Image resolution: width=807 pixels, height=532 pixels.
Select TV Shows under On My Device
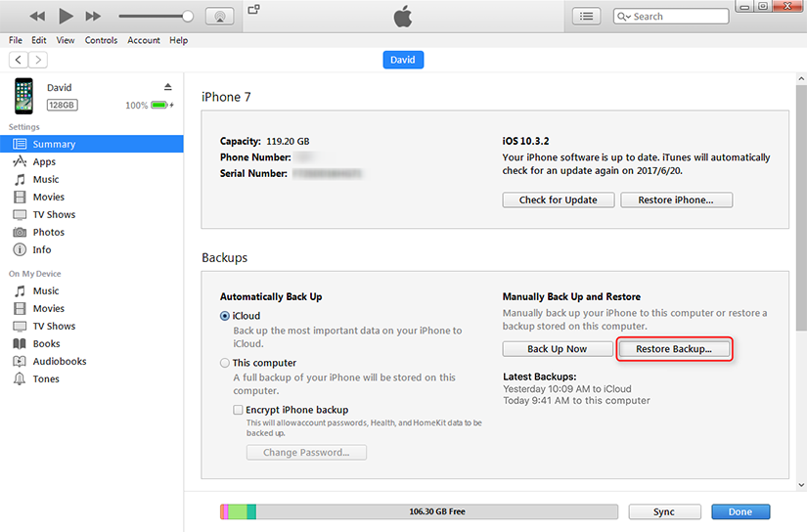pyautogui.click(x=92, y=327)
